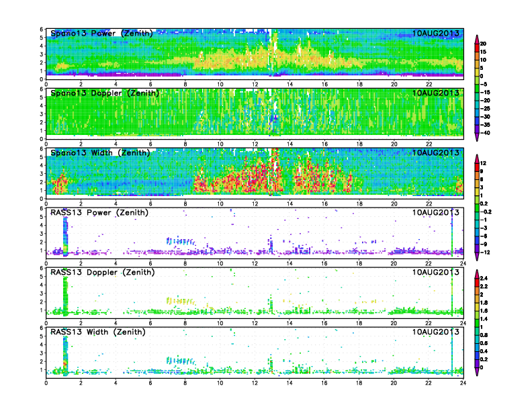This screenshot has height=411, width=532.
Task: Click the "-0.2" label on the middle colorbar
Action: (486, 212)
